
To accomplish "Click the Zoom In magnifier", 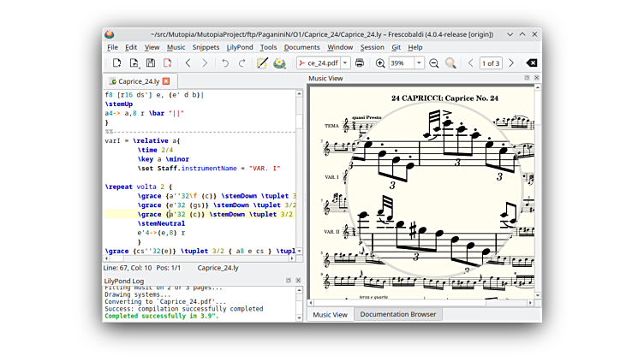I will [x=380, y=63].
